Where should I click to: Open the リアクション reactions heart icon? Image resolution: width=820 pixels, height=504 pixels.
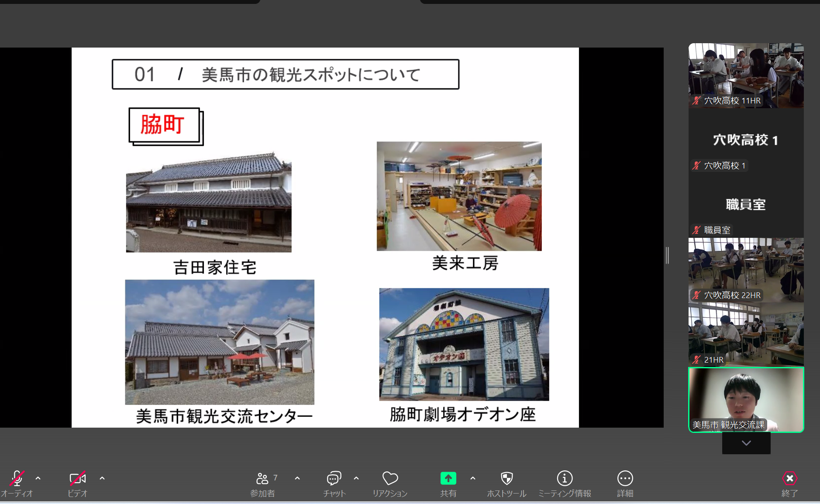[390, 479]
